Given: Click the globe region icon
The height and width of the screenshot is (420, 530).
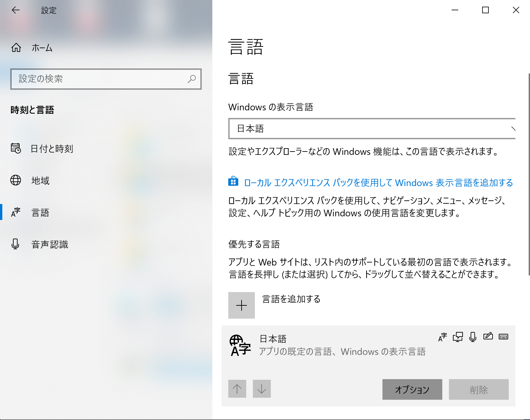Looking at the screenshot, I should [x=16, y=180].
